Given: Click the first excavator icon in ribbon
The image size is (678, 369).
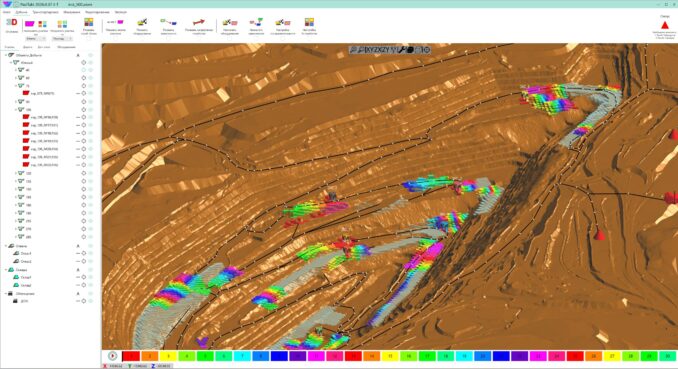Looking at the screenshot, I should coord(142,22).
